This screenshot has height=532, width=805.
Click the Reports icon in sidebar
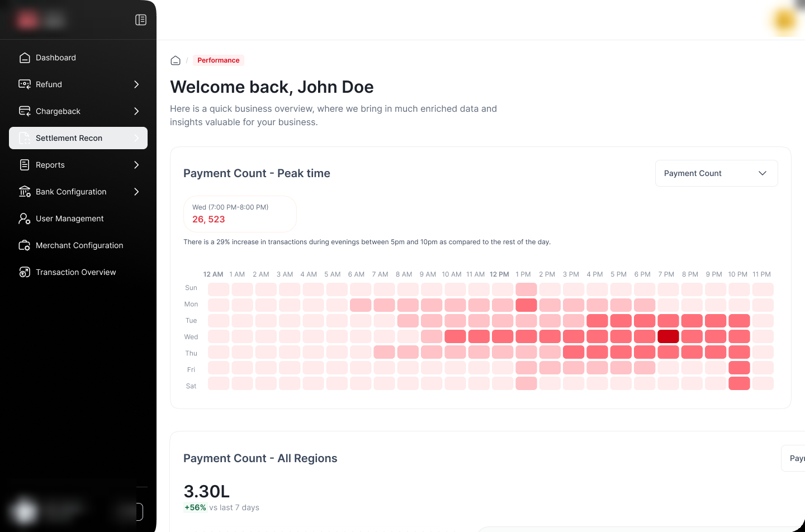(25, 165)
